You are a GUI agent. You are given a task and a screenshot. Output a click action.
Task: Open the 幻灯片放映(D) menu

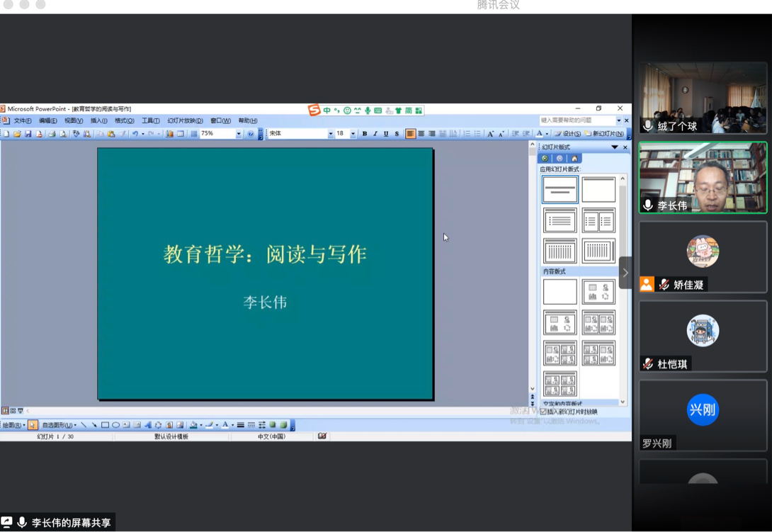click(x=185, y=121)
